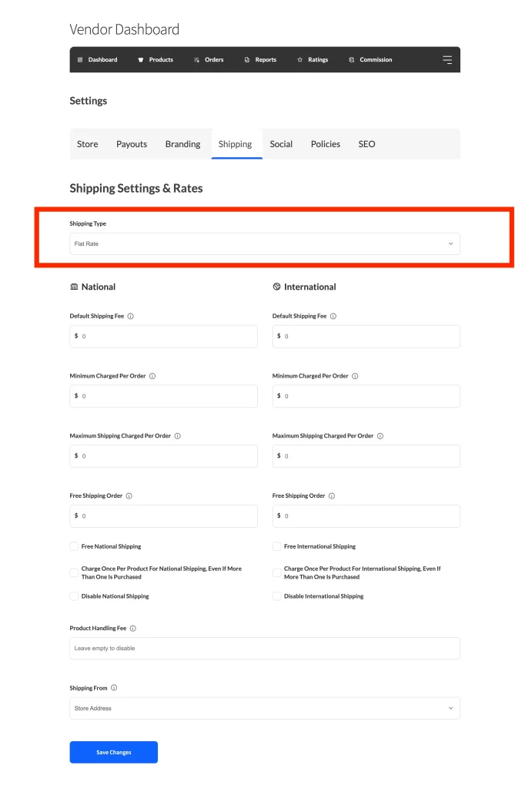This screenshot has width=532, height=789.
Task: Open Commission in the dashboard menu
Action: (x=370, y=60)
